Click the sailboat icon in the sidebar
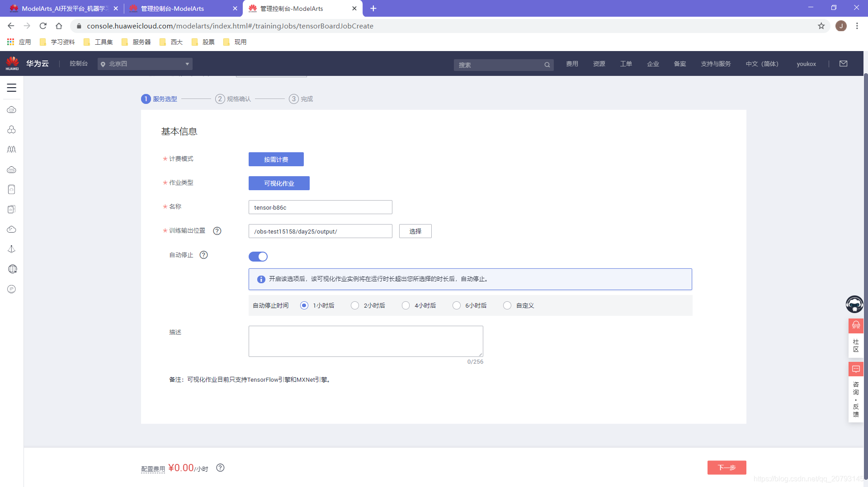 [x=12, y=249]
